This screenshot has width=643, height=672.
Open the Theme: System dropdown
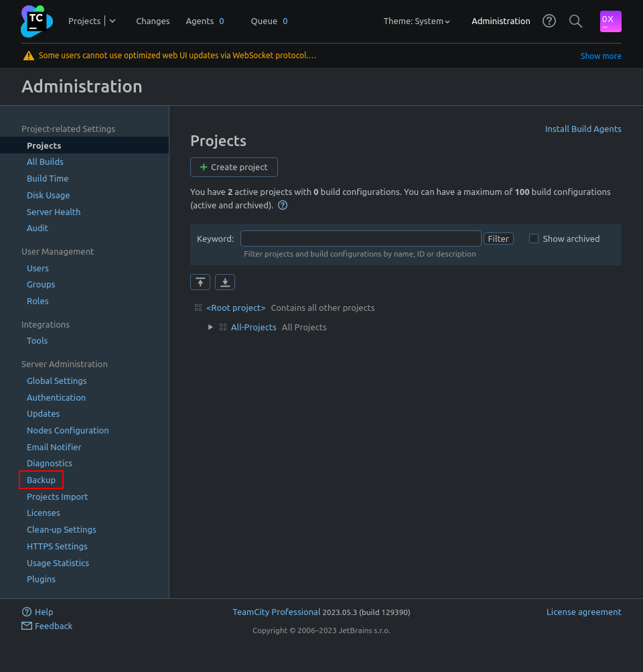coord(416,21)
